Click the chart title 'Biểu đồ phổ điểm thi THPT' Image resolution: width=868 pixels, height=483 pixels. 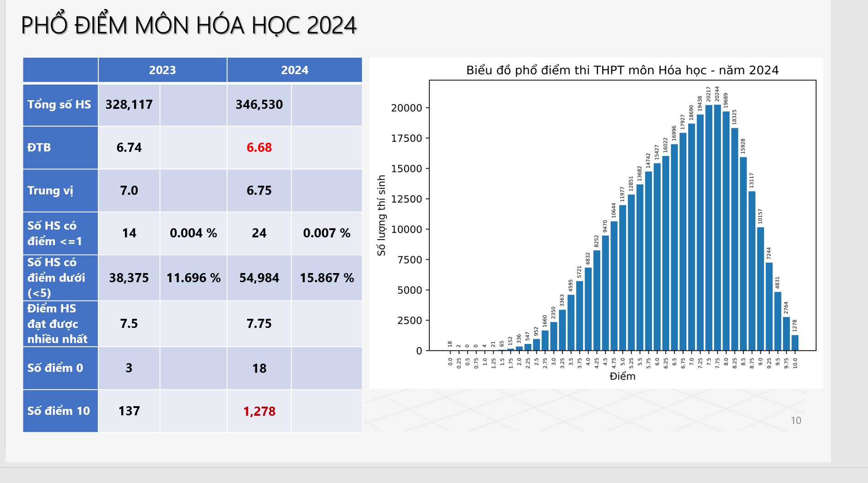click(x=622, y=70)
